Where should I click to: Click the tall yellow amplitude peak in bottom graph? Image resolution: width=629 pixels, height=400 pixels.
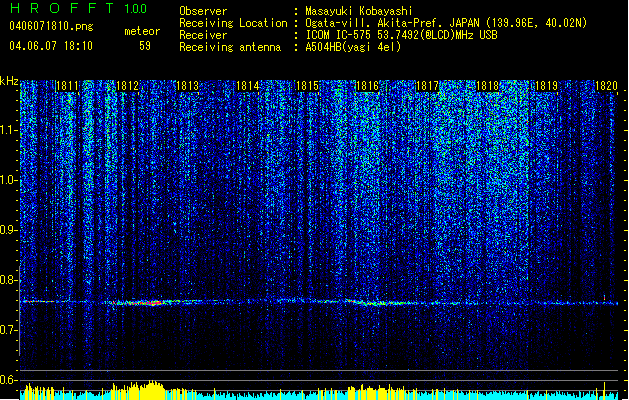tap(152, 390)
